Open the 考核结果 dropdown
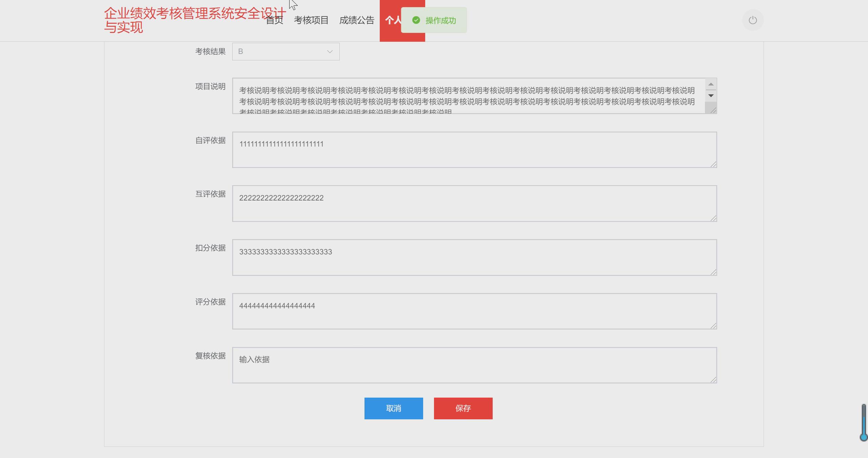 tap(285, 51)
